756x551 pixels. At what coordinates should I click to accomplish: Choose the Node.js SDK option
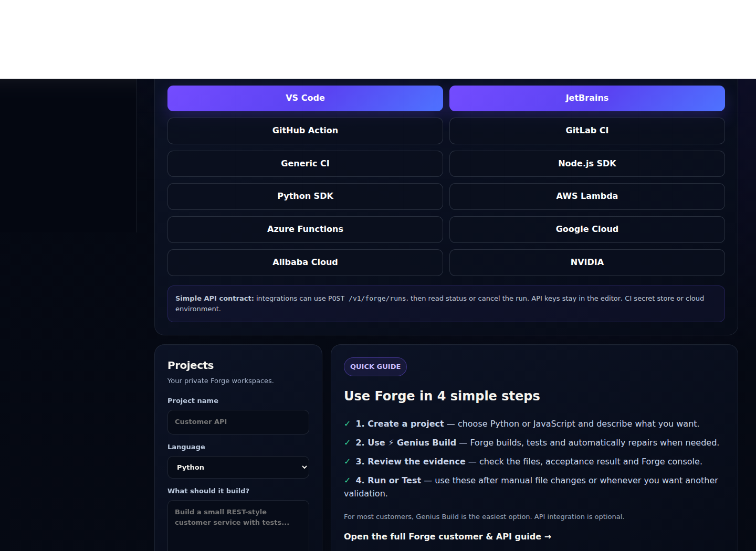pos(587,164)
